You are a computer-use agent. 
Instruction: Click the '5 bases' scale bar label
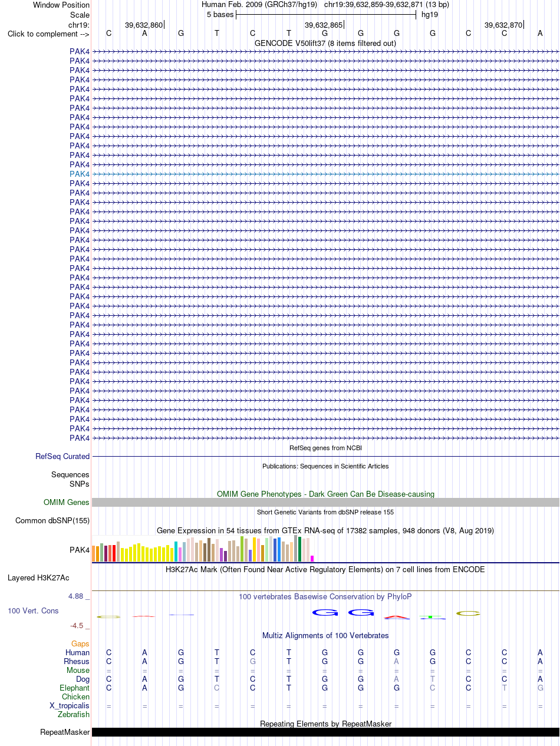point(220,15)
